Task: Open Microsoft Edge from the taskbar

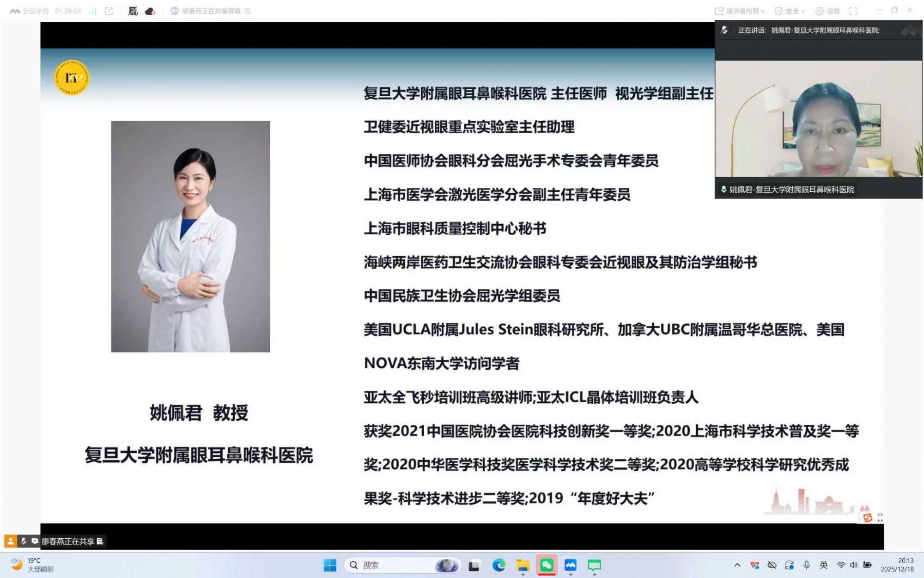Action: [498, 565]
